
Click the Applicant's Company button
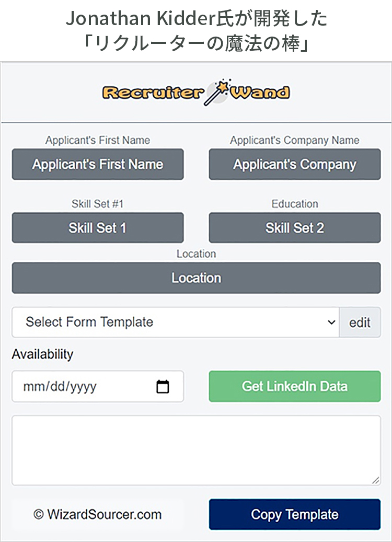295,164
